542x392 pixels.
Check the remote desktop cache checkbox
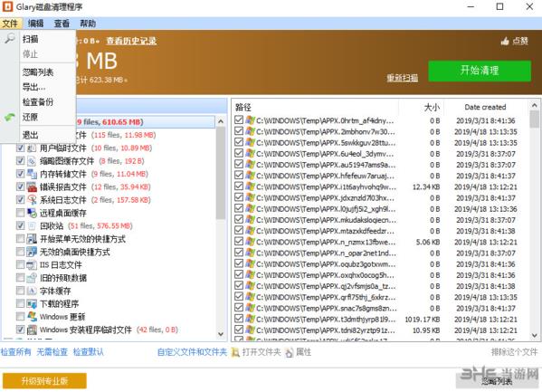click(20, 213)
